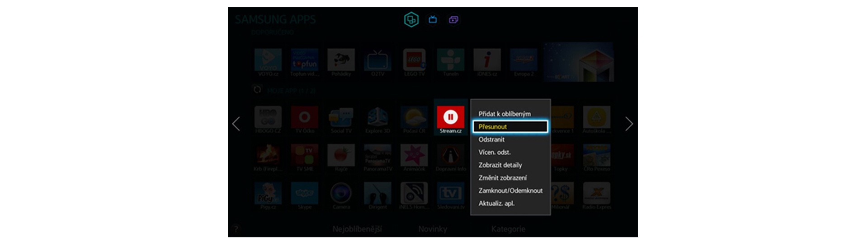Open the PanoramaTV app

[x=377, y=158]
